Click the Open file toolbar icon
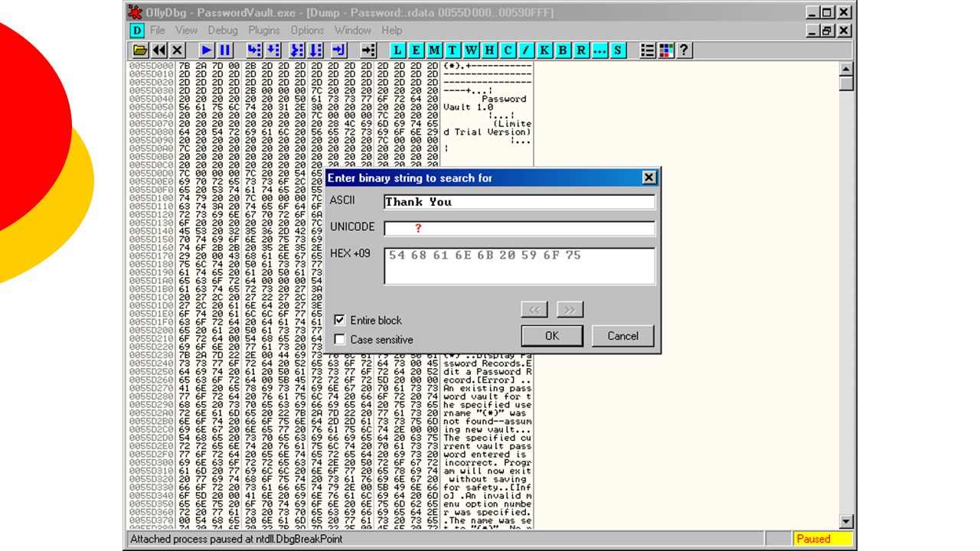Screen dimensions: 980x551 (140, 50)
